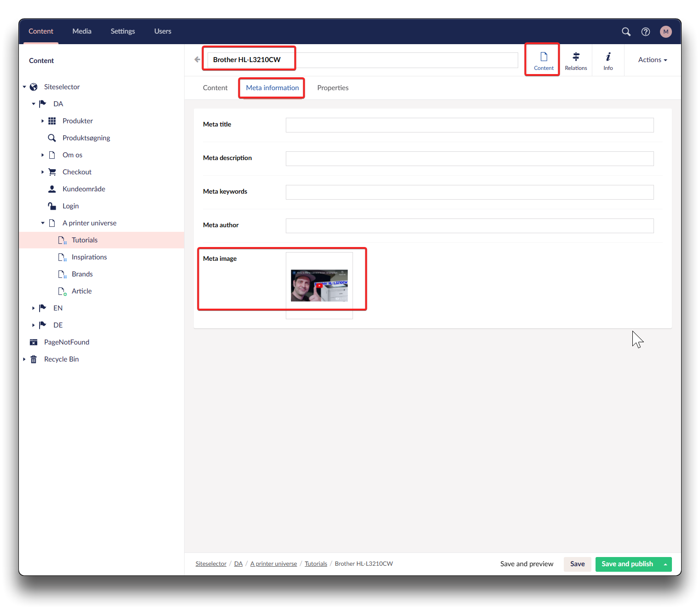Click the Inspirations page icon
The height and width of the screenshot is (609, 700).
click(62, 257)
